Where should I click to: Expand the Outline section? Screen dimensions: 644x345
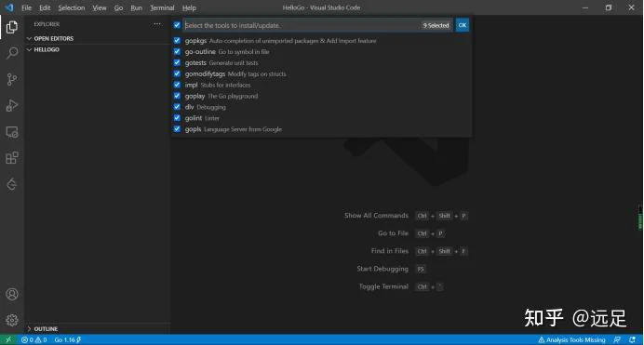[x=97, y=329]
